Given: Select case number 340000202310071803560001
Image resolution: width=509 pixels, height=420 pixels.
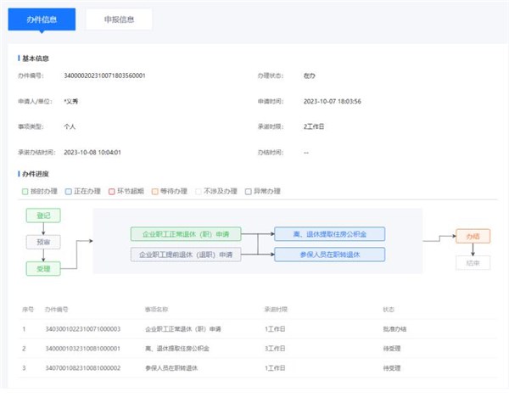Looking at the screenshot, I should 104,76.
